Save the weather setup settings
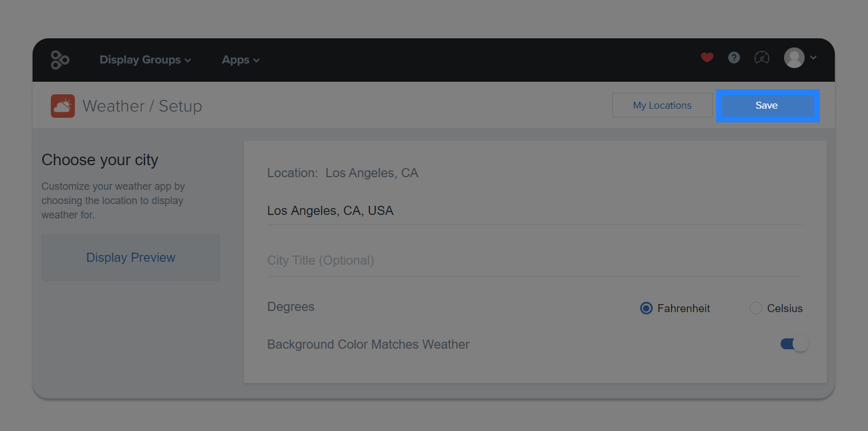 pos(767,105)
